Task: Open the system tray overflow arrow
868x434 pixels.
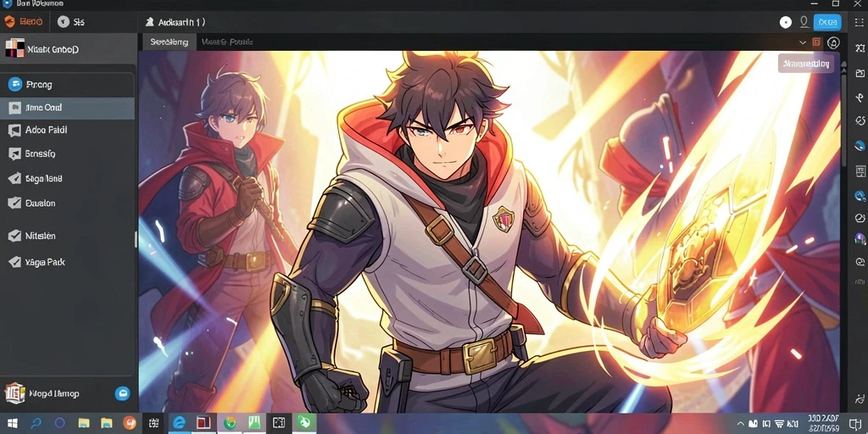Action: point(739,424)
